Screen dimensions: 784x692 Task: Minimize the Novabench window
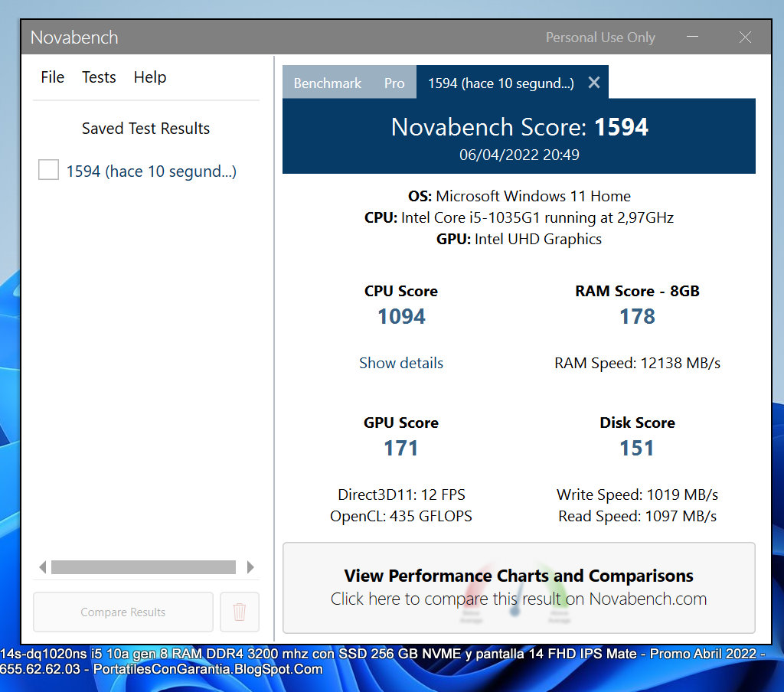pyautogui.click(x=692, y=37)
